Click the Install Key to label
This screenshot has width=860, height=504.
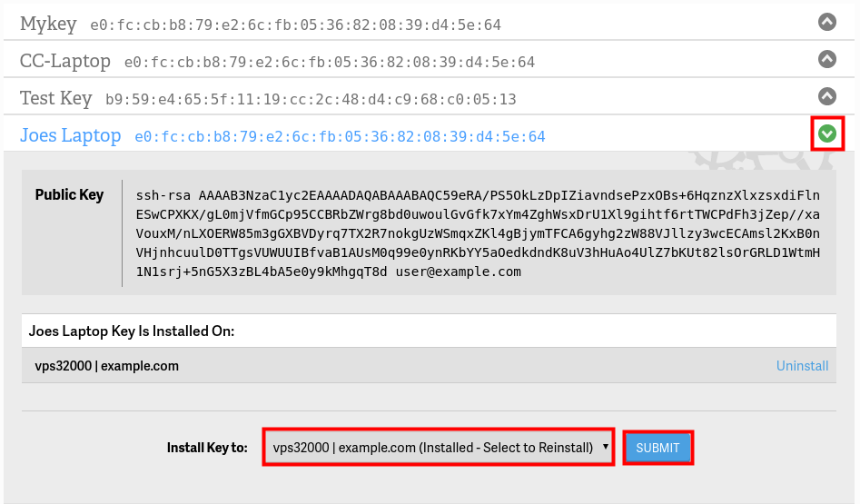click(x=207, y=448)
